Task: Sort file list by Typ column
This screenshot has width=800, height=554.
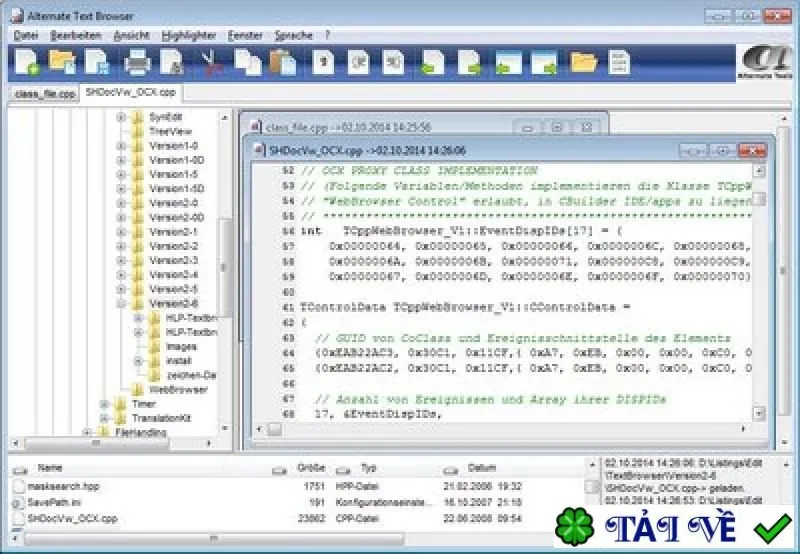Action: pos(368,468)
